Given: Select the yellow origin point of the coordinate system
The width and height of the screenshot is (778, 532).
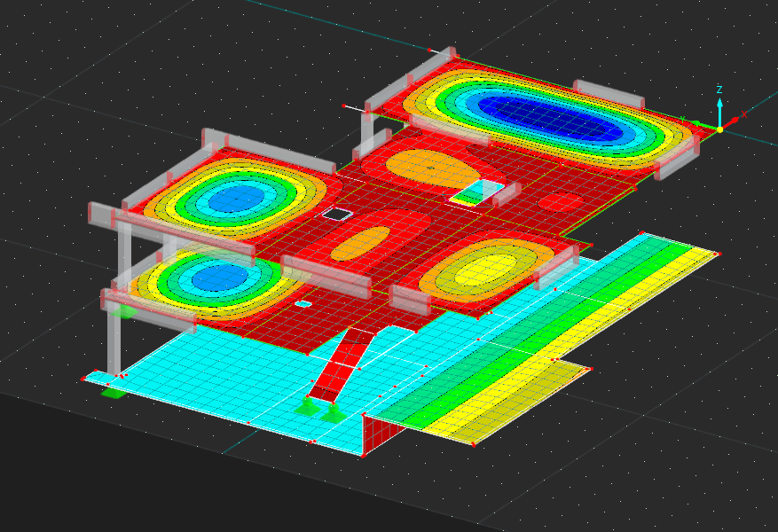Looking at the screenshot, I should 719,129.
